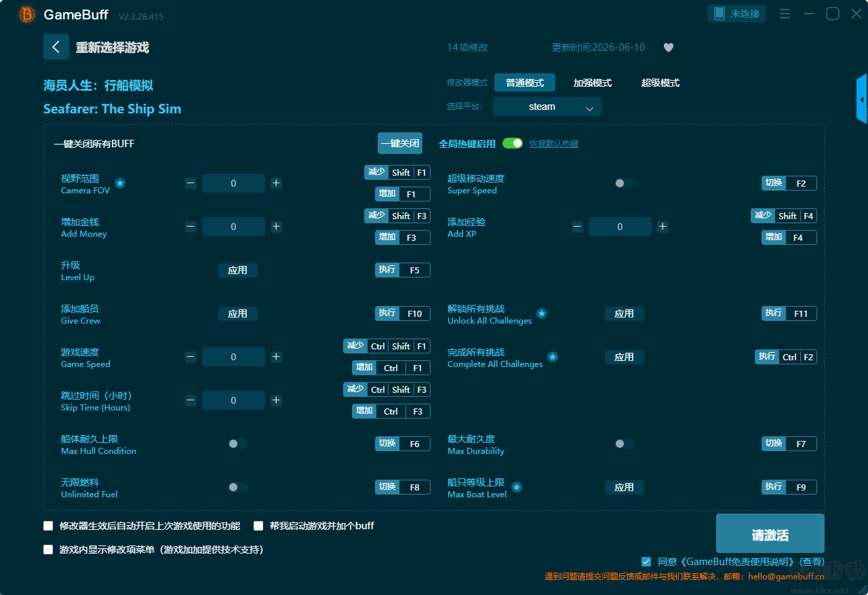Open the steam platform dropdown

point(547,107)
